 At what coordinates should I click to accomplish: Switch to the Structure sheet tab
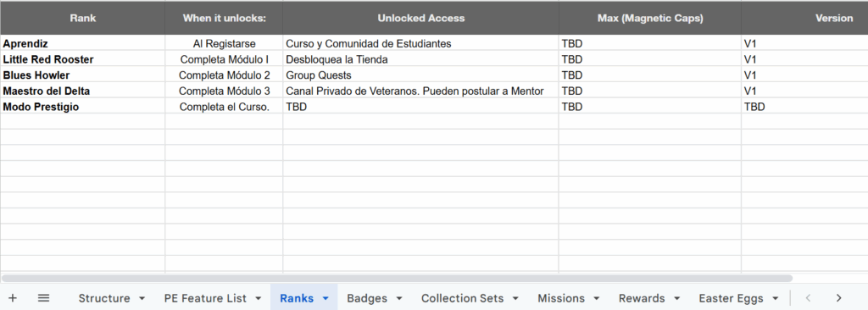104,298
